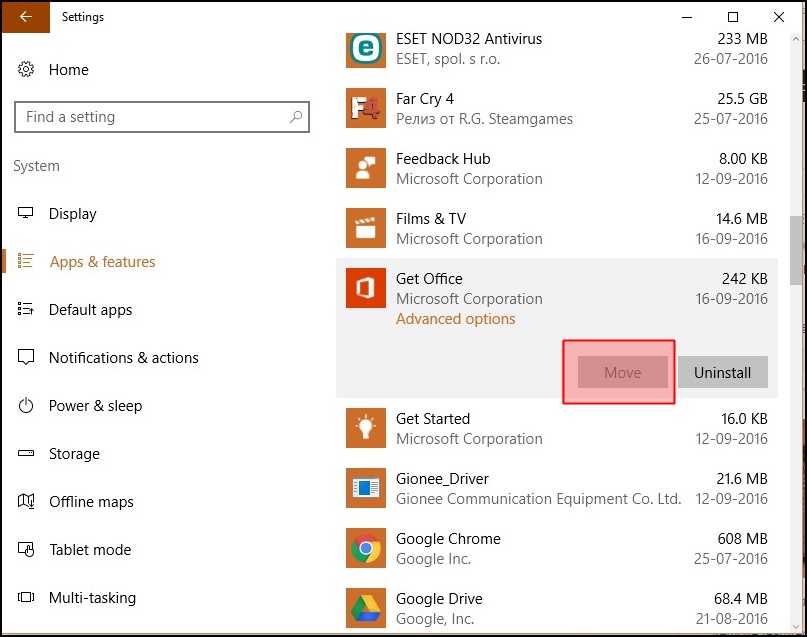Click the Power & sleep icon
Screen dimensions: 807x637
point(26,405)
